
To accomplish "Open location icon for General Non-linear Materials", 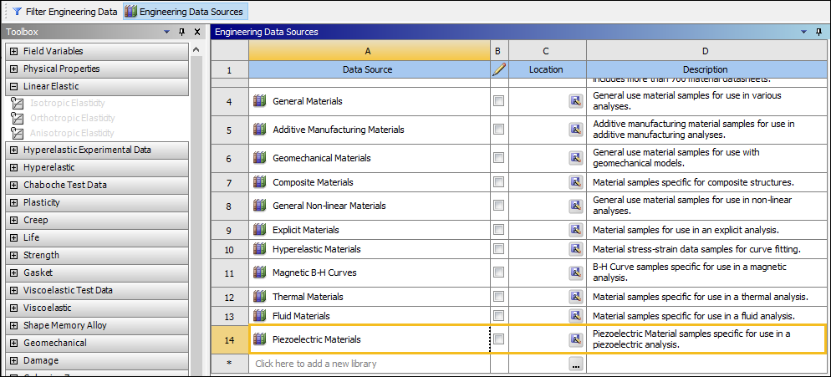I will [576, 205].
